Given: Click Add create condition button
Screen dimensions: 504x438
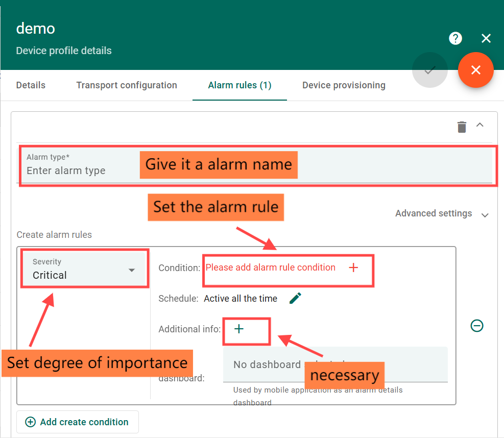Looking at the screenshot, I should click(78, 422).
